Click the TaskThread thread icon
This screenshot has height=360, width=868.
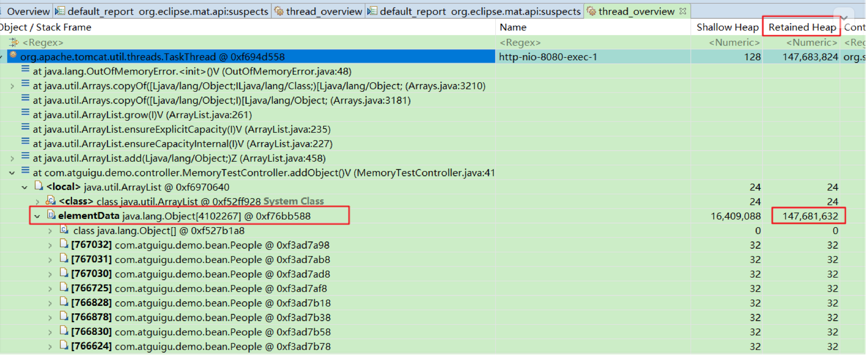[x=14, y=56]
